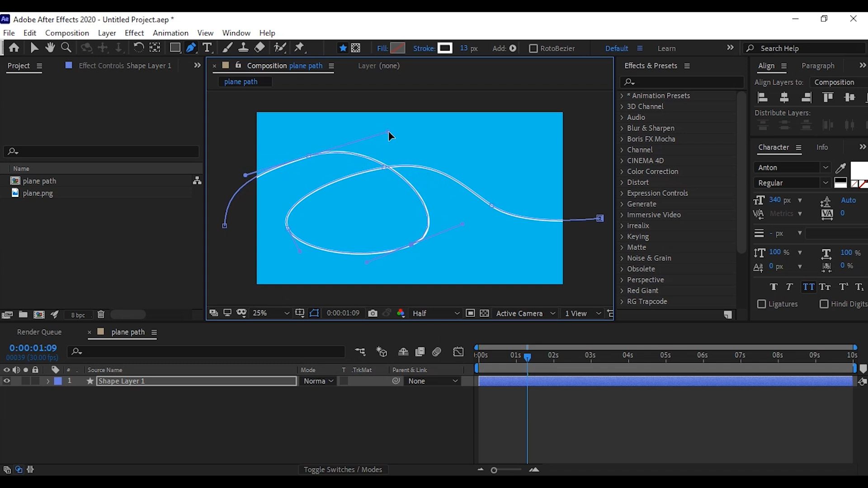This screenshot has height=488, width=868.
Task: Click the eyedropper in Character panel
Action: coord(840,168)
